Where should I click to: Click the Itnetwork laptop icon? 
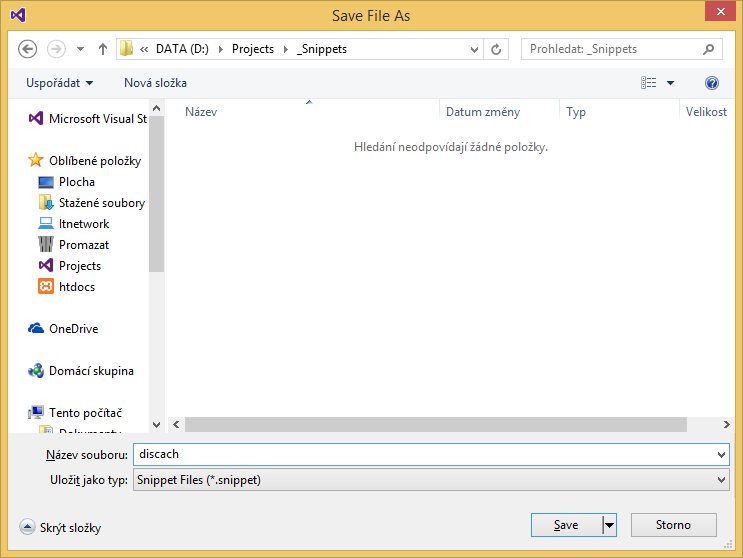coord(45,223)
